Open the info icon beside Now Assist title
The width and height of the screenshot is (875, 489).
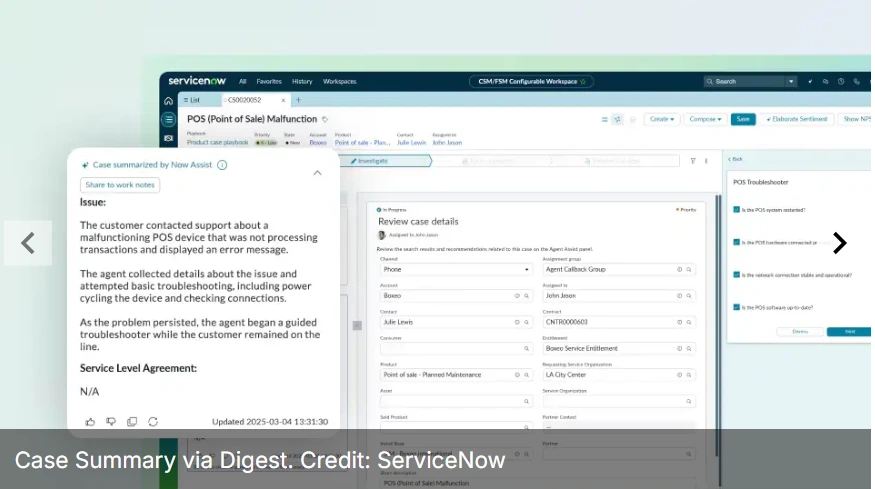tap(222, 165)
